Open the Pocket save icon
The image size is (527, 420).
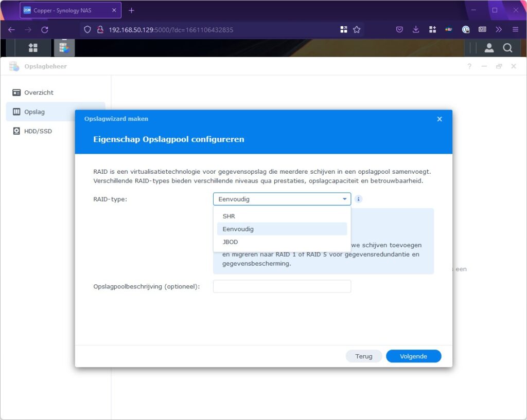pyautogui.click(x=399, y=29)
